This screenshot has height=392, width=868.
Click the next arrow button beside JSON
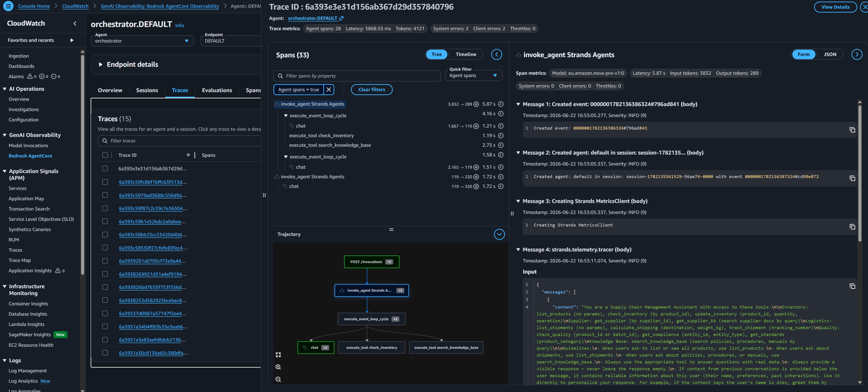[x=857, y=54]
